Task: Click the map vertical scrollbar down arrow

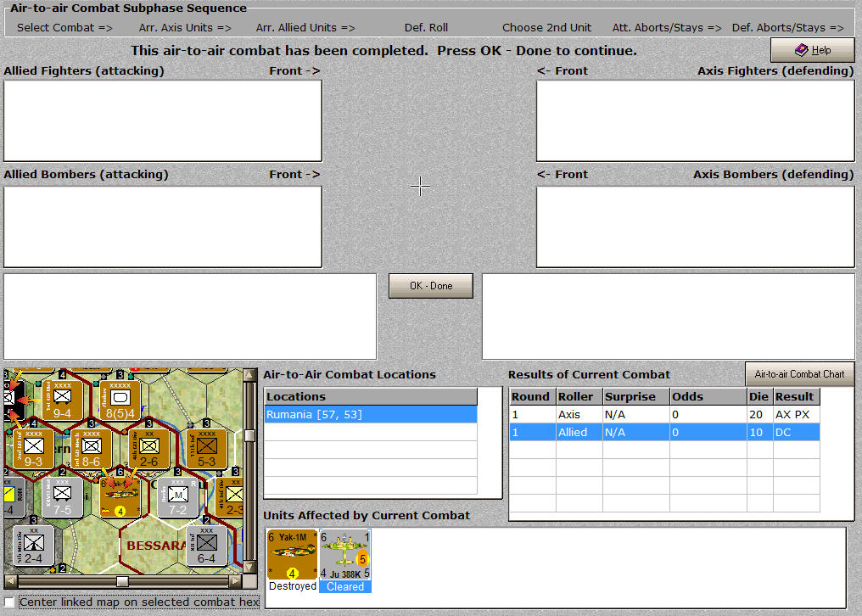Action: click(x=249, y=567)
